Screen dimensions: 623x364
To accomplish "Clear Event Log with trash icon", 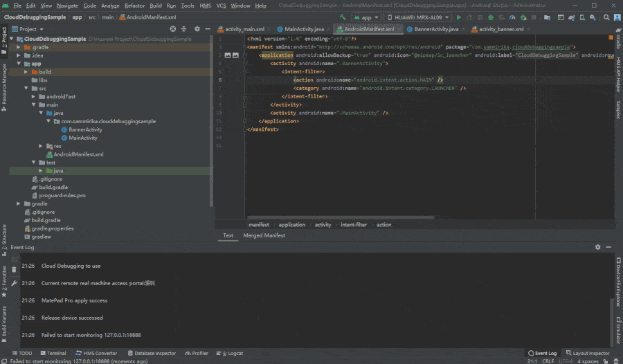I will [x=14, y=271].
